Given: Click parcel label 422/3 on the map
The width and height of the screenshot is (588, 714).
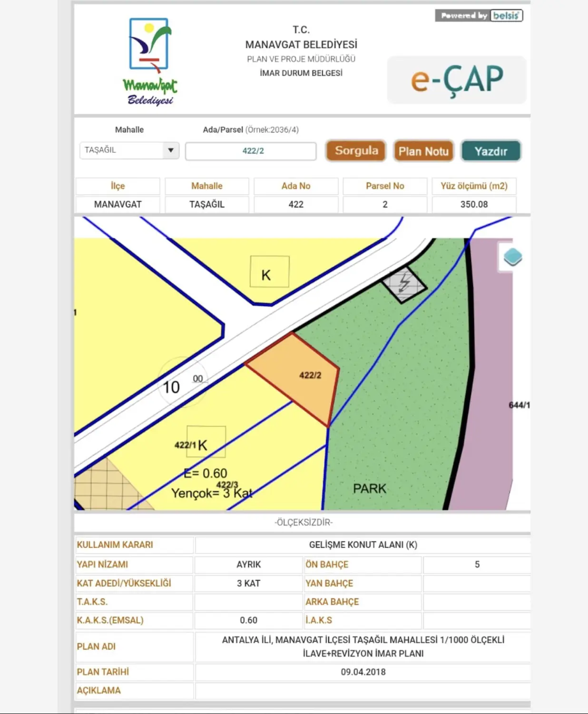Looking at the screenshot, I should point(227,485).
